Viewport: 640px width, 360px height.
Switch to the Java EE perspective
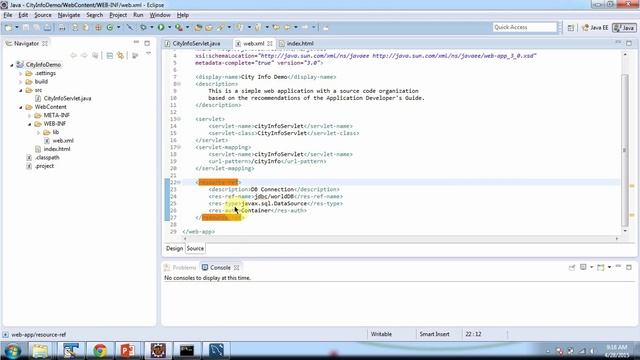[x=595, y=28]
